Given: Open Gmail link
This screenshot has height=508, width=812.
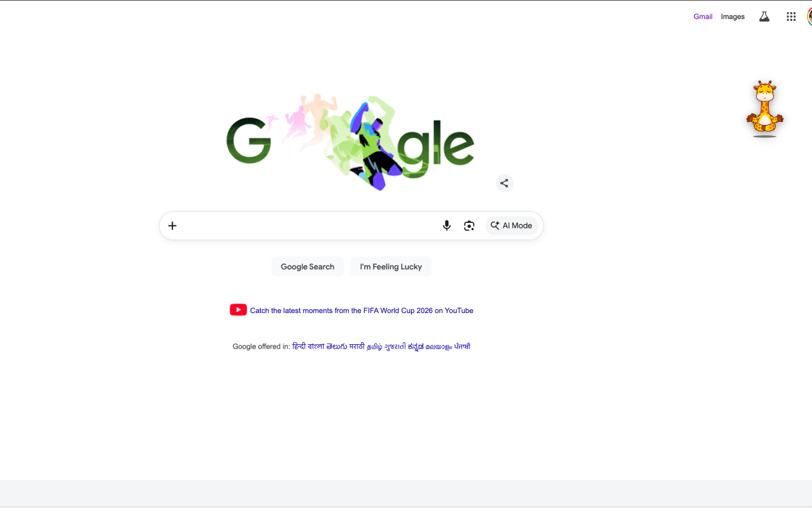Looking at the screenshot, I should [703, 17].
